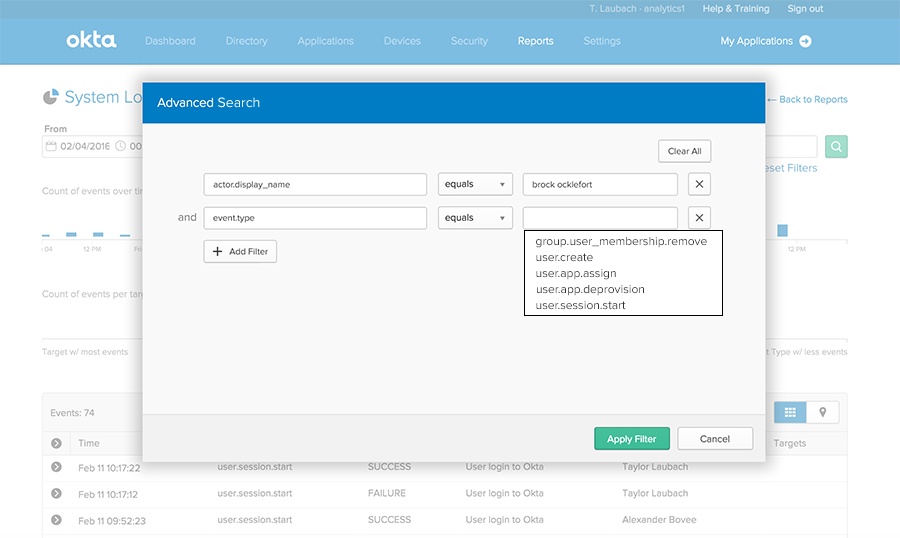Click the Okta logo
900x538 pixels.
[x=91, y=40]
